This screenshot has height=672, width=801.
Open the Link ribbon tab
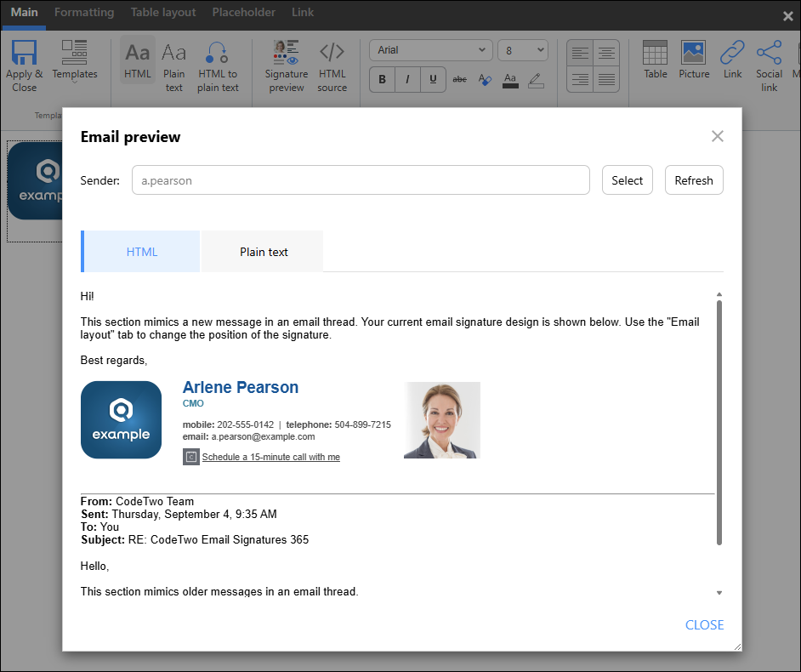pyautogui.click(x=303, y=12)
